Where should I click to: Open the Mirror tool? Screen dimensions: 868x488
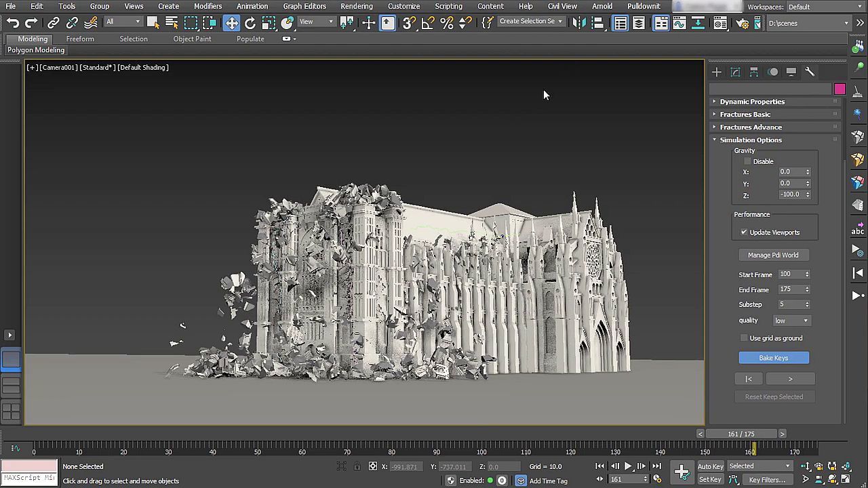pyautogui.click(x=578, y=23)
